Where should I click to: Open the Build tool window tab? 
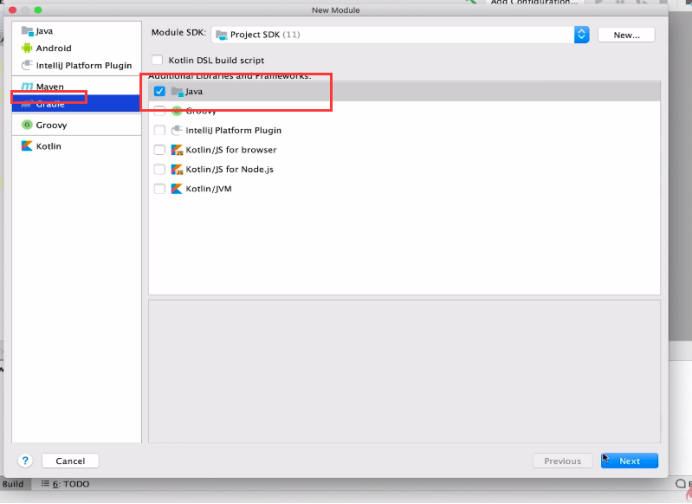coord(13,484)
